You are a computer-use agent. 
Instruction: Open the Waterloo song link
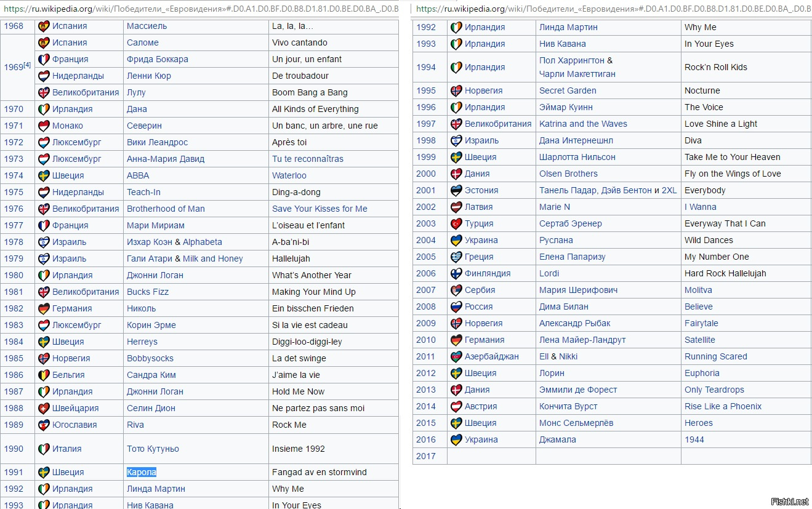(x=289, y=176)
